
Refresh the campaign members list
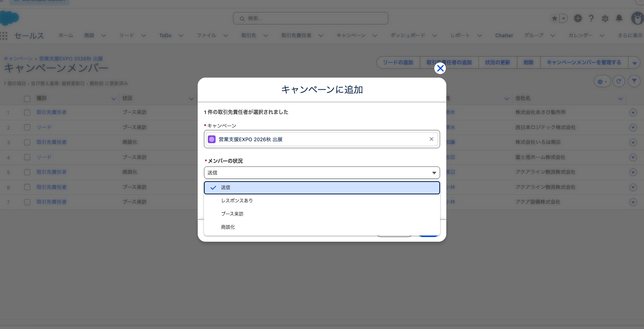[619, 81]
